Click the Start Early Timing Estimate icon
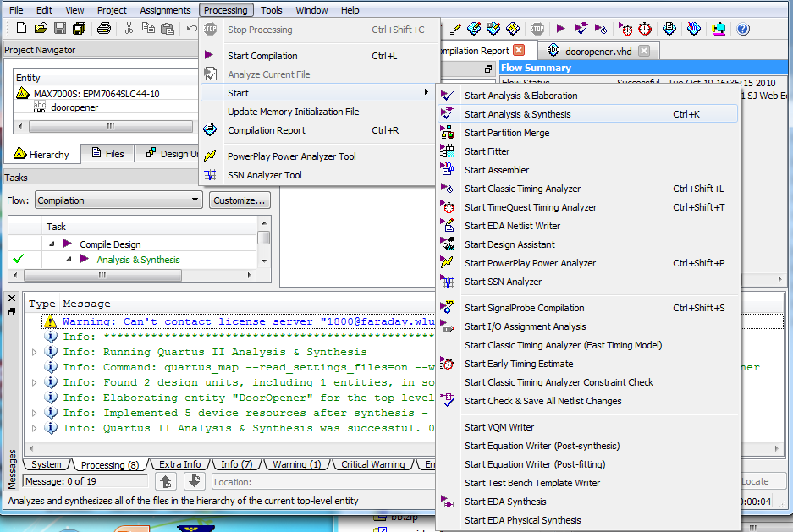Image resolution: width=793 pixels, height=532 pixels. click(447, 363)
